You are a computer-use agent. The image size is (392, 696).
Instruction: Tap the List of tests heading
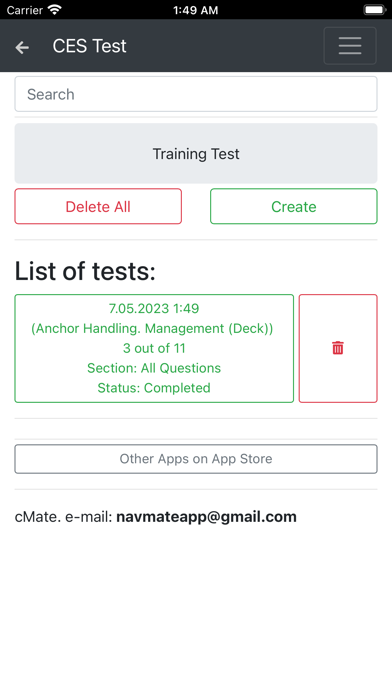click(85, 271)
